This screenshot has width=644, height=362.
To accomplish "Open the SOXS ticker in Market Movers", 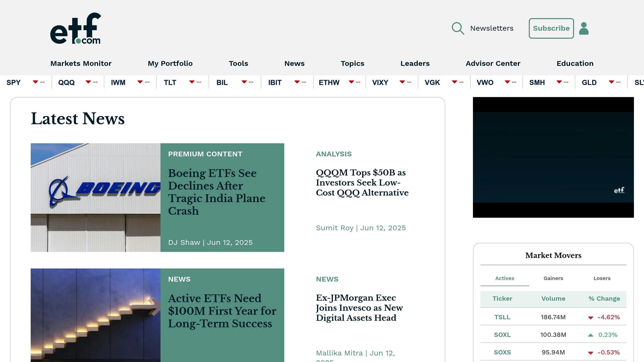I will 502,352.
